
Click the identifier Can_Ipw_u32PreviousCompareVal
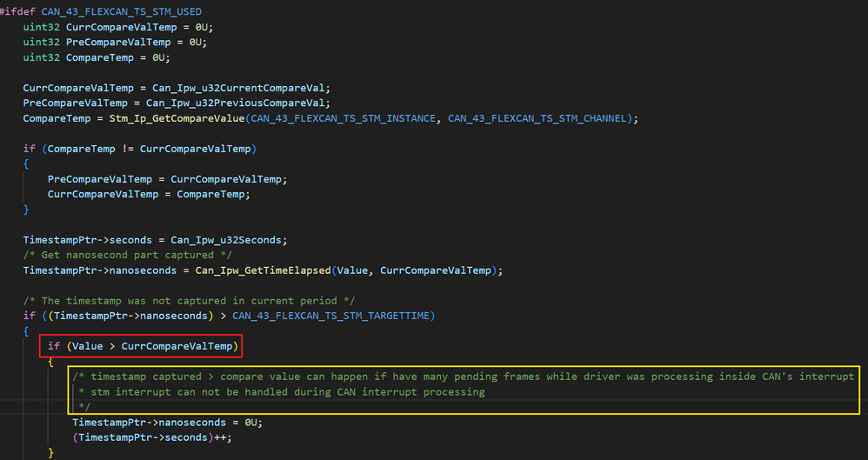(x=237, y=103)
